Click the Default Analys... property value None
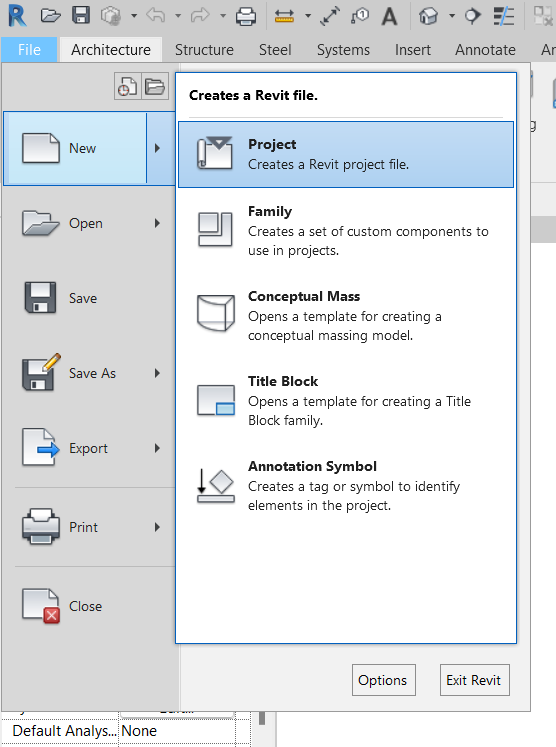The width and height of the screenshot is (556, 747). [177, 730]
